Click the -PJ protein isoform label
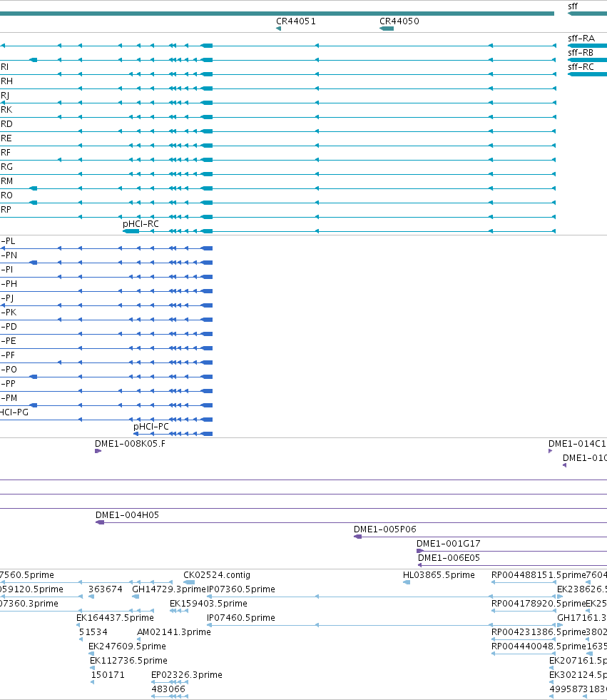 click(7, 298)
